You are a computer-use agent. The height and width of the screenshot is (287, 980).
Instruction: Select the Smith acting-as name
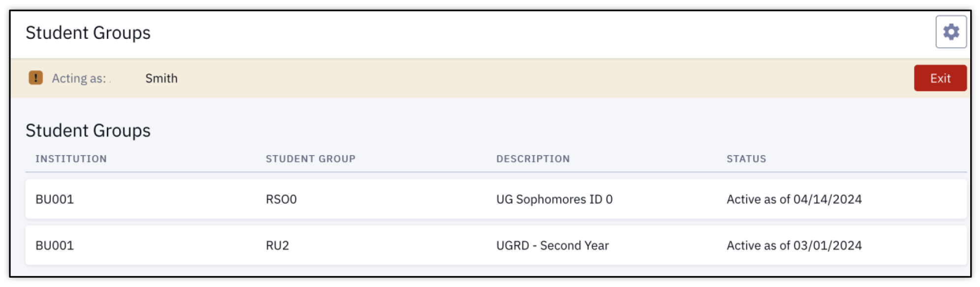click(x=161, y=78)
